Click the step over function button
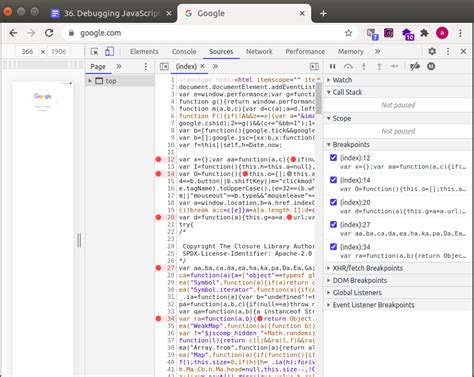Image resolution: width=474 pixels, height=377 pixels. [x=348, y=67]
